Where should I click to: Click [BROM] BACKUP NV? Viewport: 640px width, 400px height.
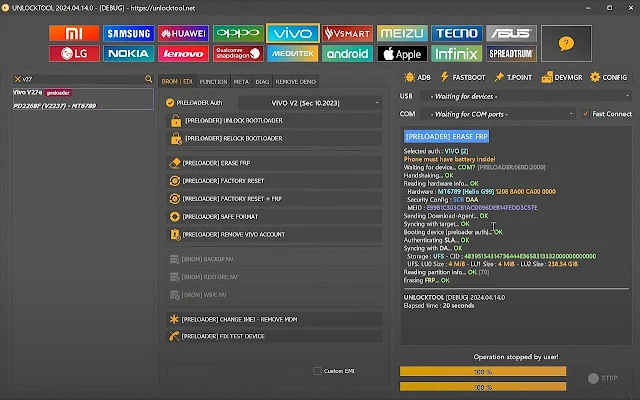[274, 259]
